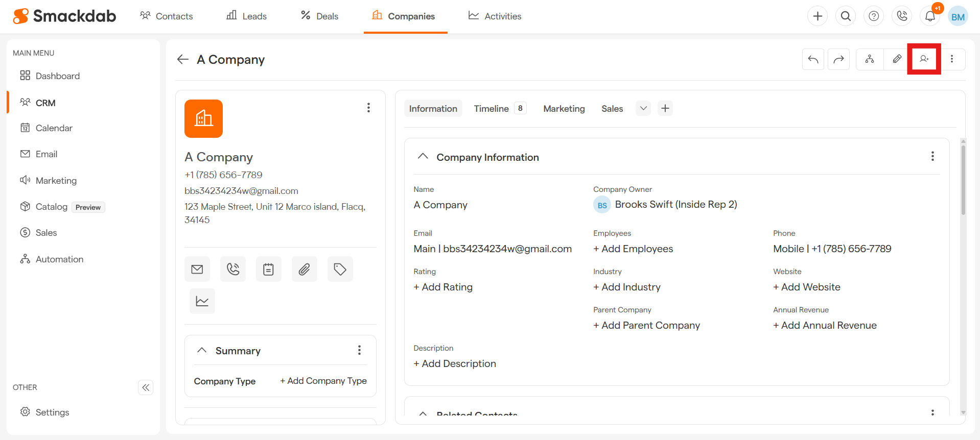Viewport: 980px width, 440px height.
Task: Open the Deals top menu
Action: [x=320, y=16]
